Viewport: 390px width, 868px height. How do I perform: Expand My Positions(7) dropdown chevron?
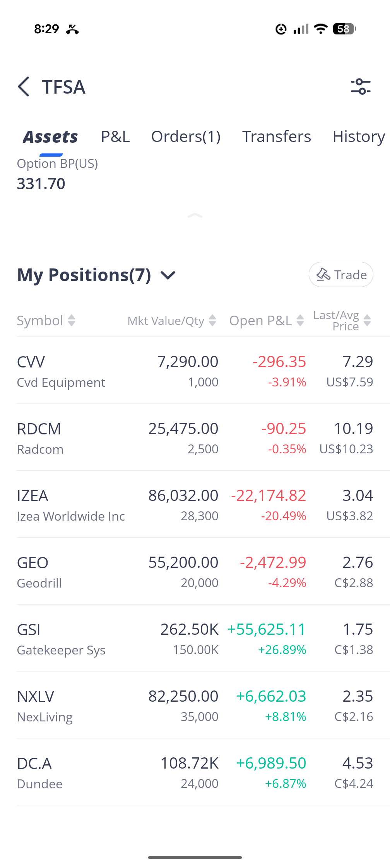pyautogui.click(x=168, y=275)
